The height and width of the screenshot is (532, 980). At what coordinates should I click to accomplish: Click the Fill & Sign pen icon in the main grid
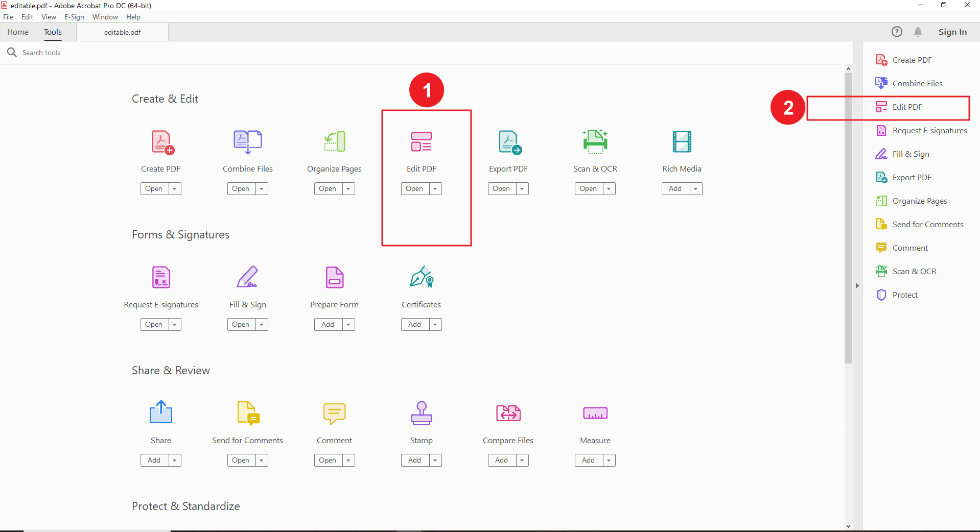248,277
